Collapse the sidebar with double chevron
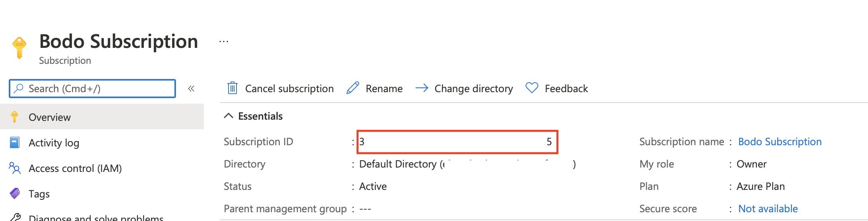 191,89
